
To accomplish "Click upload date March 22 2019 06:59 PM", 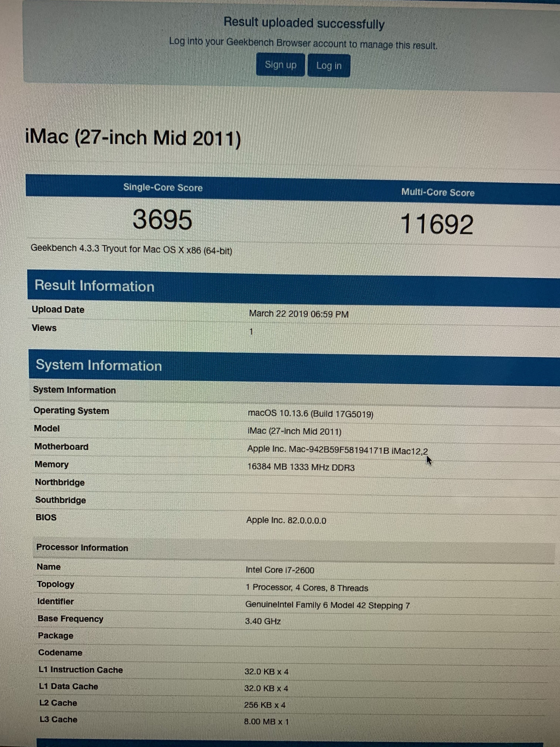I will point(299,314).
